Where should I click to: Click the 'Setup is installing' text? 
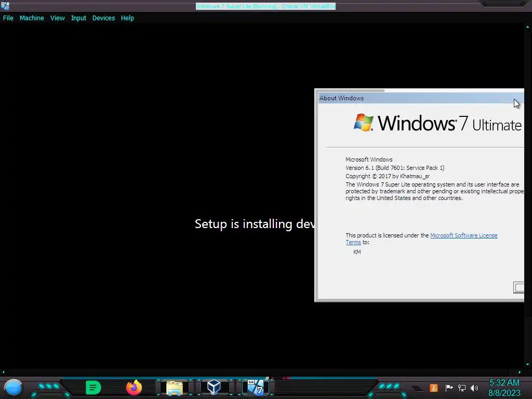[x=255, y=224]
